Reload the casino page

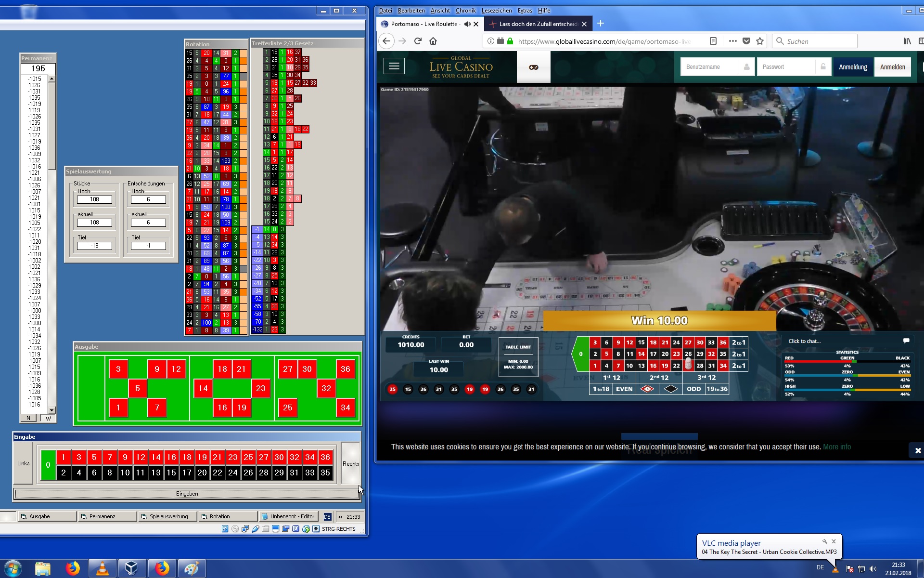pos(418,41)
